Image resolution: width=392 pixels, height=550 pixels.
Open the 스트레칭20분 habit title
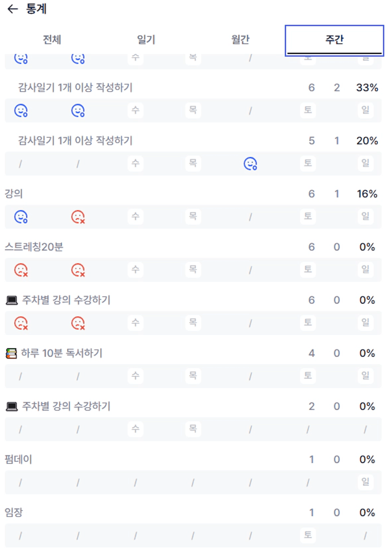pyautogui.click(x=34, y=247)
